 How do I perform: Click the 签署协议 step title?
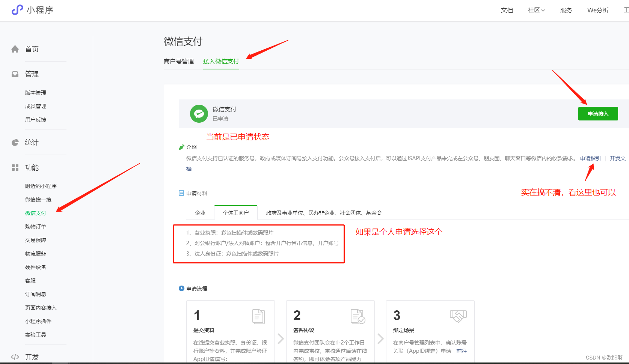[304, 330]
